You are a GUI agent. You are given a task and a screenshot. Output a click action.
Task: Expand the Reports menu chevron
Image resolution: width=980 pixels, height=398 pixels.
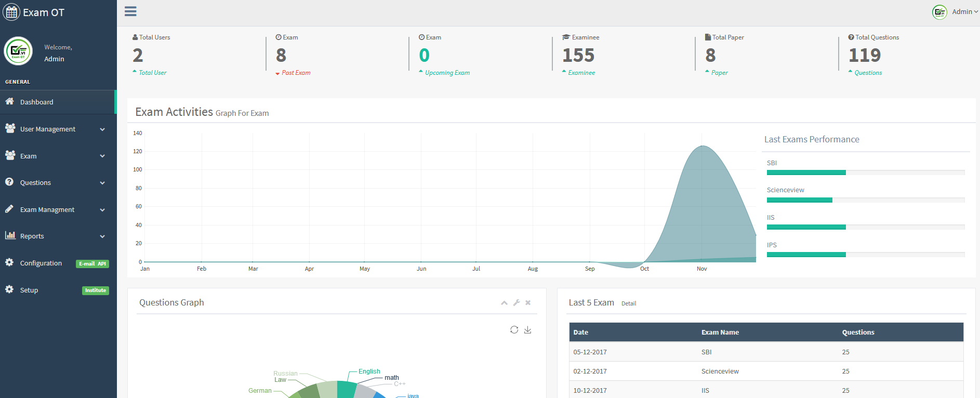point(102,236)
